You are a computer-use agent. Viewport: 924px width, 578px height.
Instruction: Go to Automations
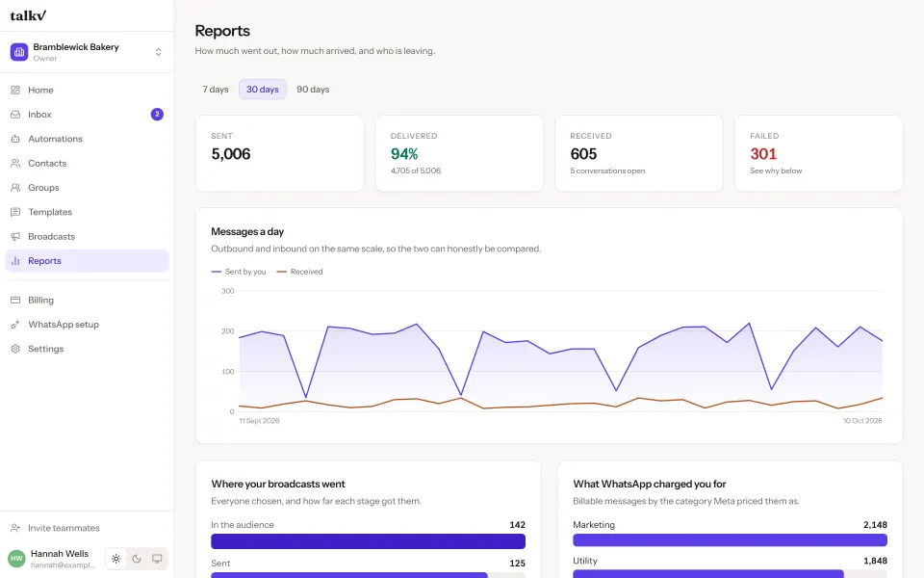point(87,139)
